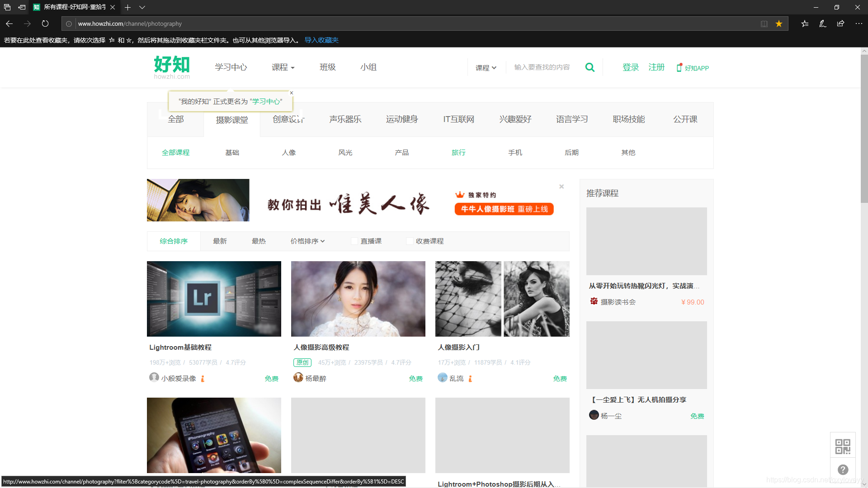Click the search magnifier icon

coord(590,67)
